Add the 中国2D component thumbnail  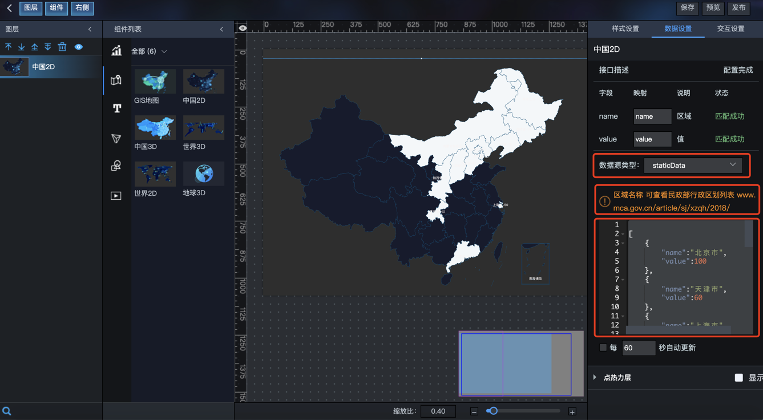tap(203, 81)
